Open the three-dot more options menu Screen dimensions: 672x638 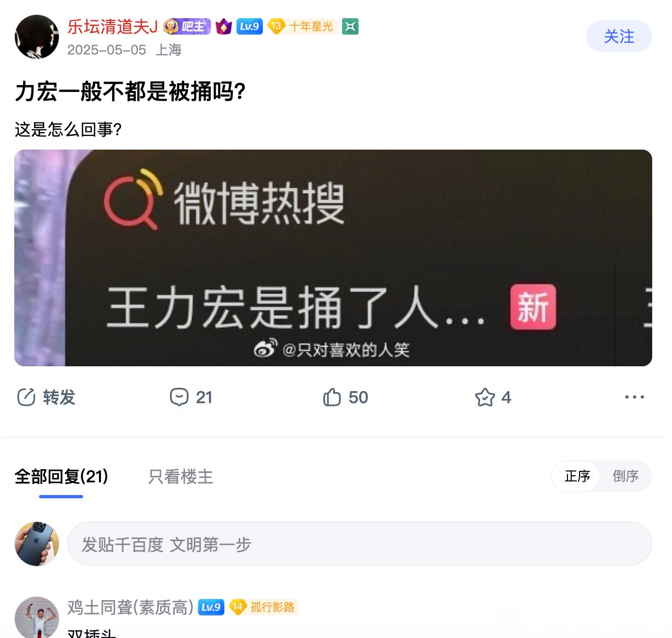pyautogui.click(x=634, y=397)
